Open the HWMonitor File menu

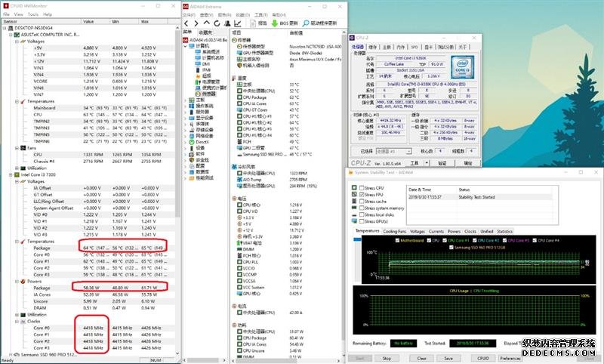coord(7,14)
